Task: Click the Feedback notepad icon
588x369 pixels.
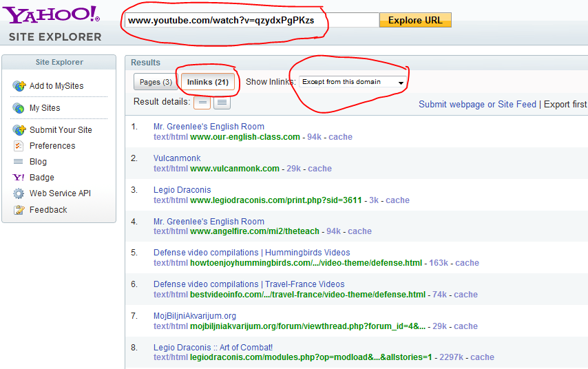Action: (x=19, y=210)
